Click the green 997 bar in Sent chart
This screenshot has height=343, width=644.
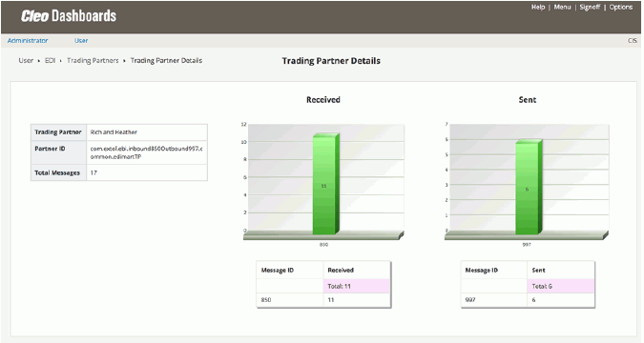point(529,187)
